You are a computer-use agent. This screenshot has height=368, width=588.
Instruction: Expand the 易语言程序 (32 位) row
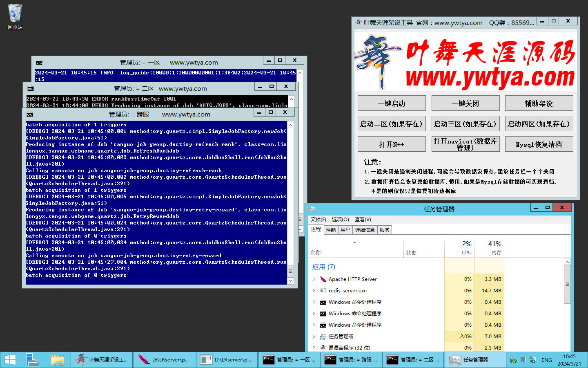coord(314,348)
